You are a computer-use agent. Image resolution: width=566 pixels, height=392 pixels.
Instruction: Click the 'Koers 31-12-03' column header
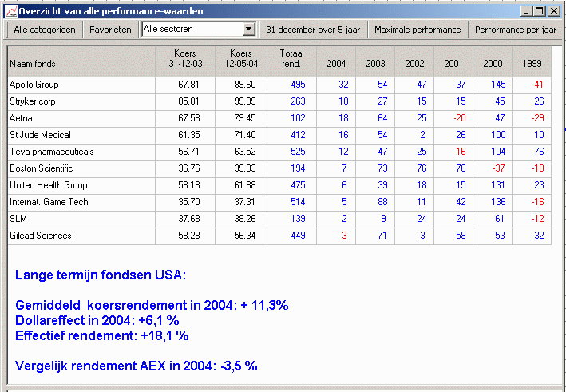click(185, 58)
